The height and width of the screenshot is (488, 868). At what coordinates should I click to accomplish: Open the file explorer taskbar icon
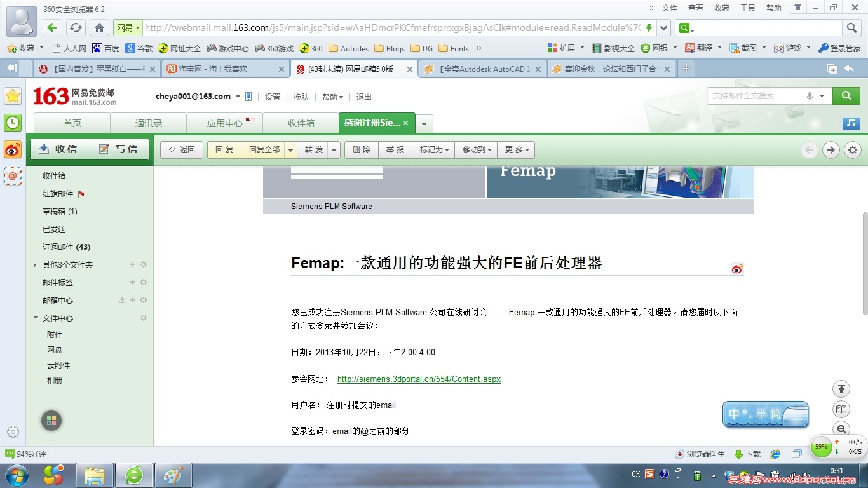click(x=95, y=475)
